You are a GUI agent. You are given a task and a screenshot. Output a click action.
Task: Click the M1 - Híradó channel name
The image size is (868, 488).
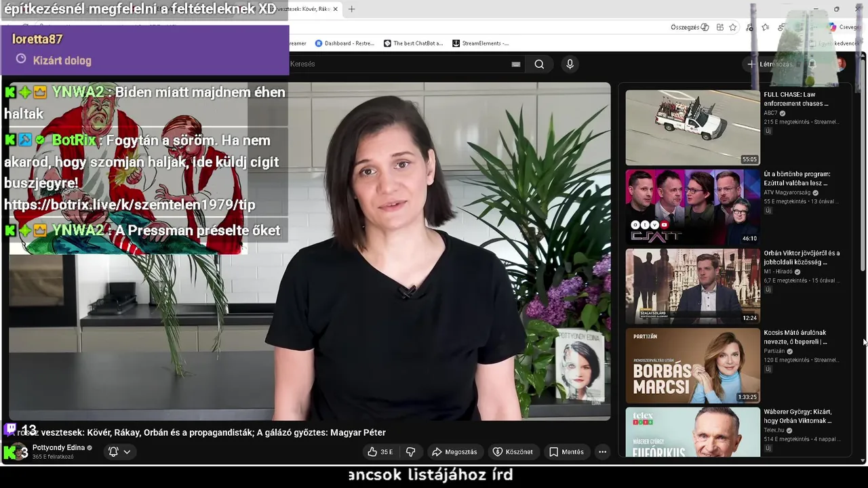point(778,272)
